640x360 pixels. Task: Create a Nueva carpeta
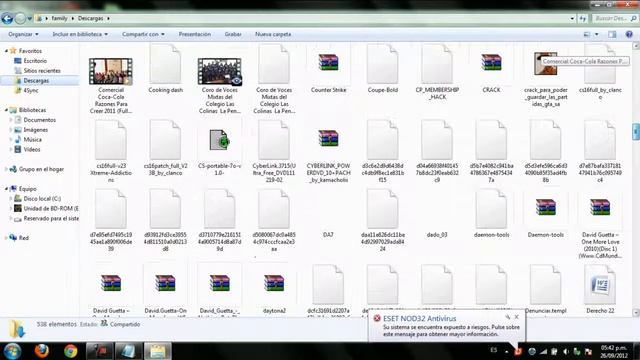pos(273,34)
